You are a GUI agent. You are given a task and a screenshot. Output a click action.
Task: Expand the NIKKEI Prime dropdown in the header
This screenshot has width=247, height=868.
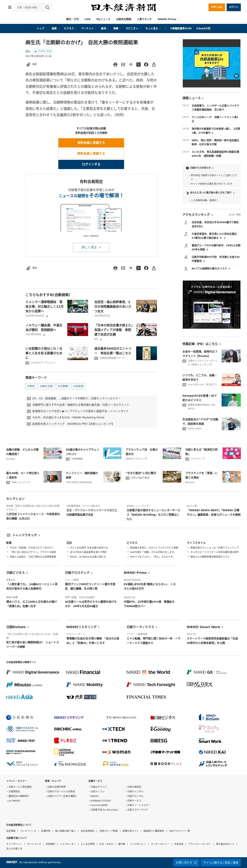(169, 19)
